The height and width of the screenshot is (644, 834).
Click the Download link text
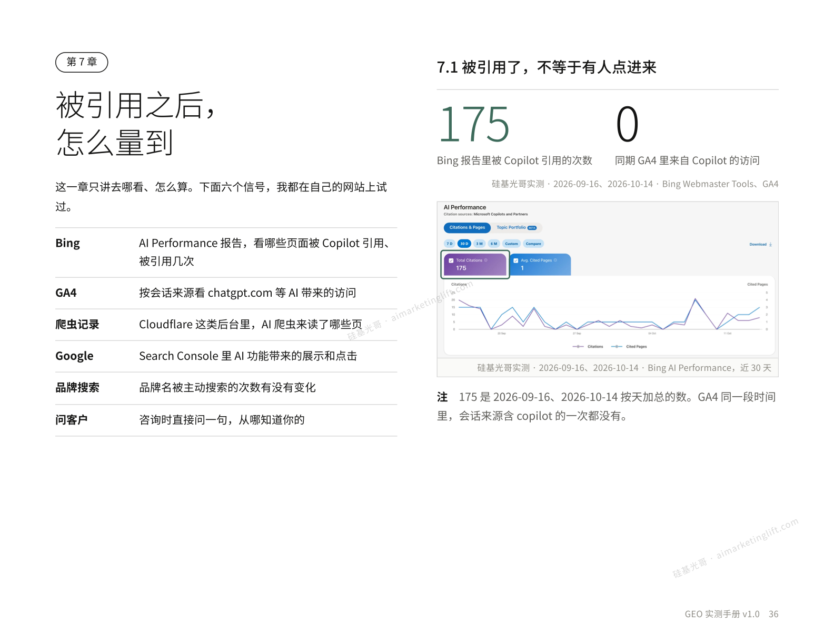[758, 244]
